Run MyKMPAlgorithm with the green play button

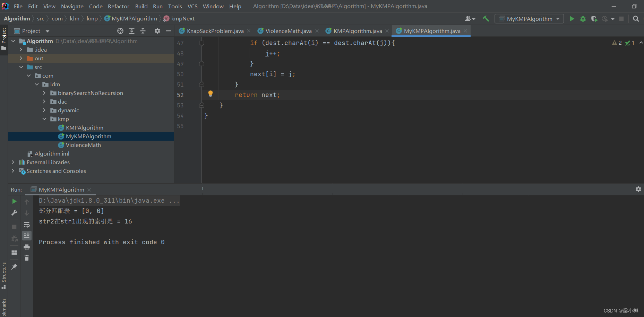[572, 19]
